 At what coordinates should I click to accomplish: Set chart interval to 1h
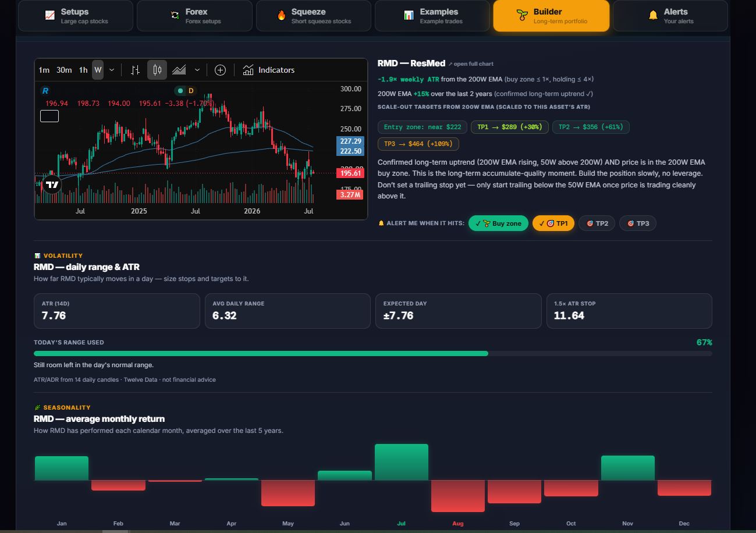point(83,70)
